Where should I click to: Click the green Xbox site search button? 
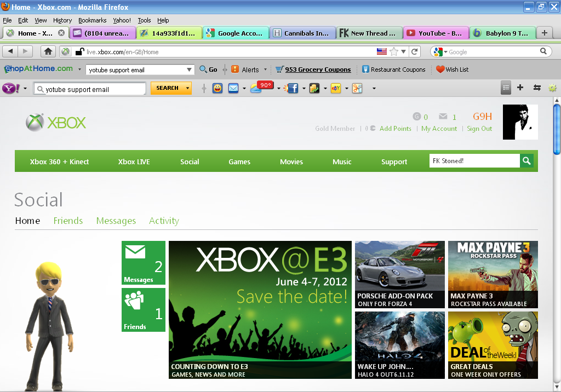[526, 161]
